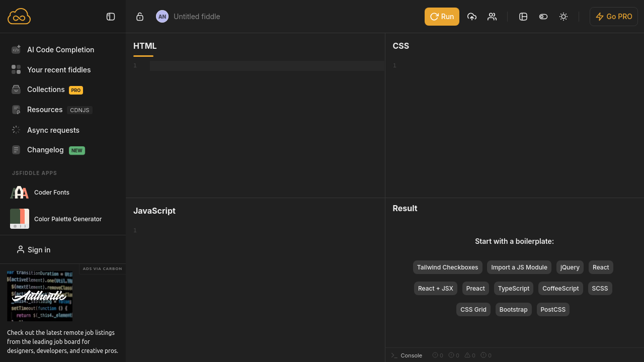Click the Ads via Carbon label
This screenshot has height=362, width=644.
pos(102,269)
